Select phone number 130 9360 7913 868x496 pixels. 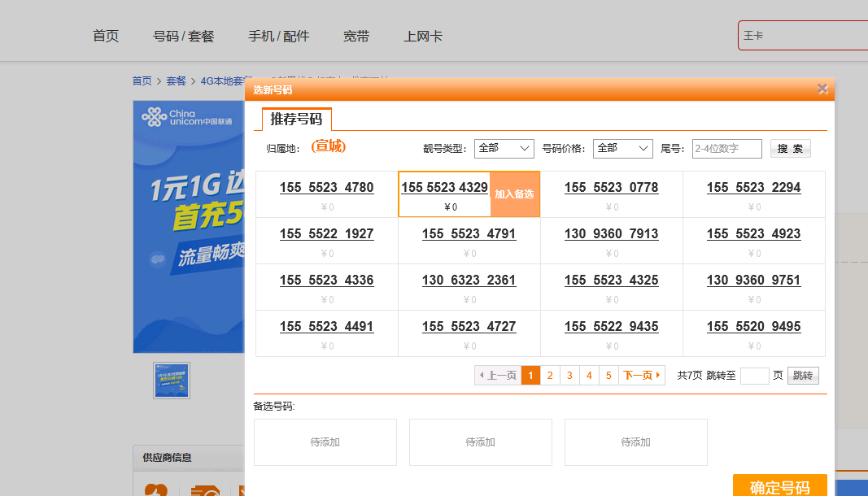611,234
